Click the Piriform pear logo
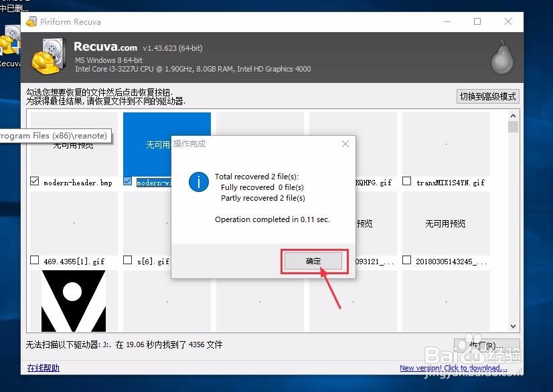The width and height of the screenshot is (553, 392). [x=502, y=58]
